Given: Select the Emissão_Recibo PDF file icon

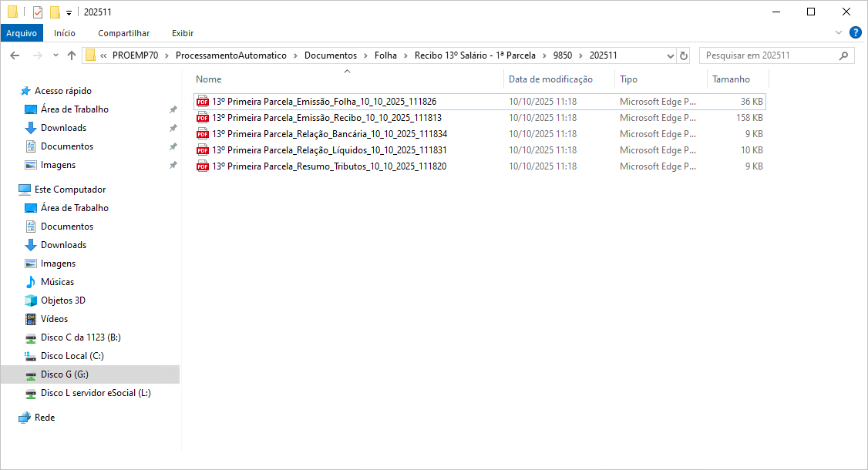Looking at the screenshot, I should [x=203, y=117].
